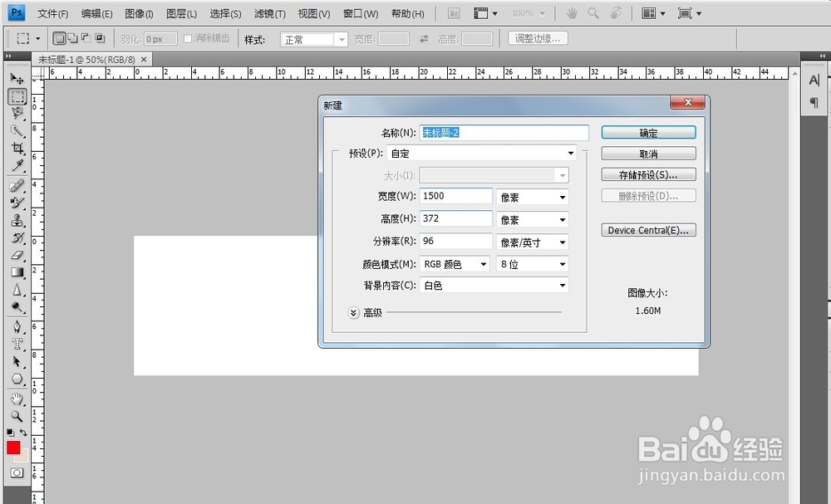Open the Layer menu
The height and width of the screenshot is (504, 831).
pos(181,14)
